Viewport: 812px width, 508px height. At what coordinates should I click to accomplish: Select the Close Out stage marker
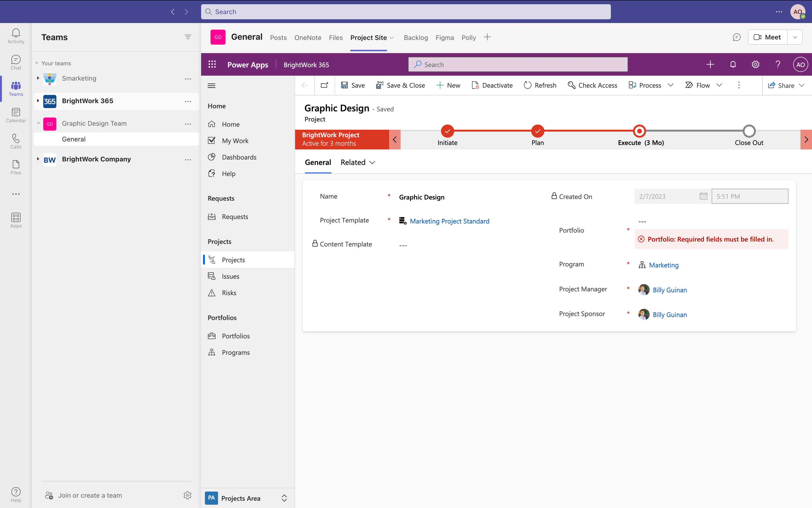(x=749, y=131)
